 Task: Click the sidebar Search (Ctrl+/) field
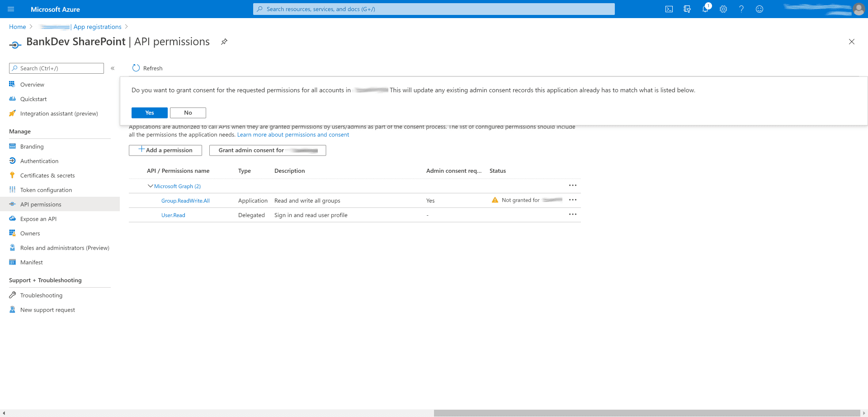pyautogui.click(x=57, y=68)
